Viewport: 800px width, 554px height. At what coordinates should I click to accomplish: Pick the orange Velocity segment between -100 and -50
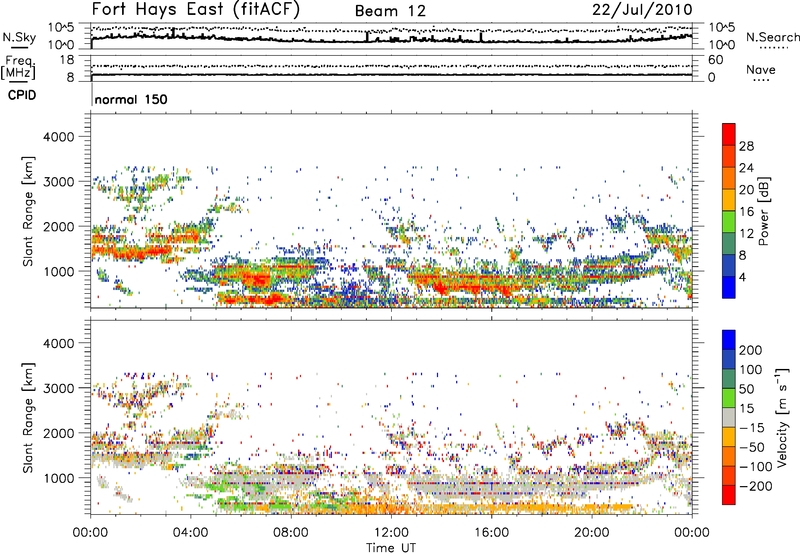coord(729,456)
